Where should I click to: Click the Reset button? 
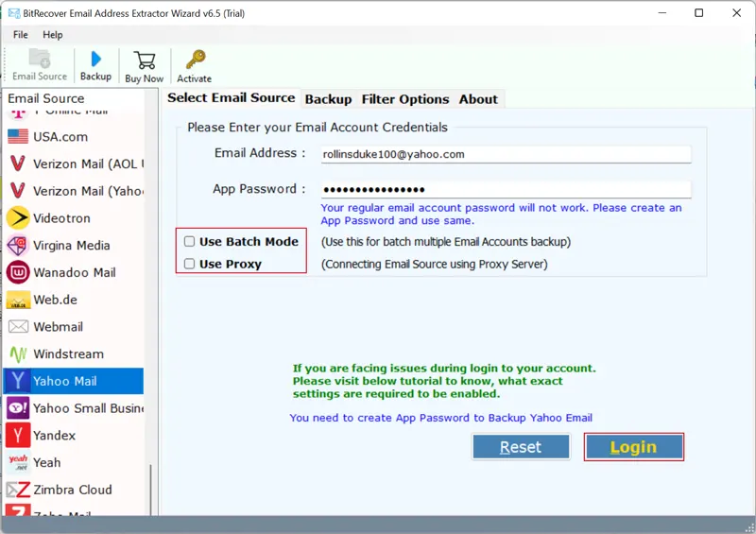pyautogui.click(x=521, y=447)
